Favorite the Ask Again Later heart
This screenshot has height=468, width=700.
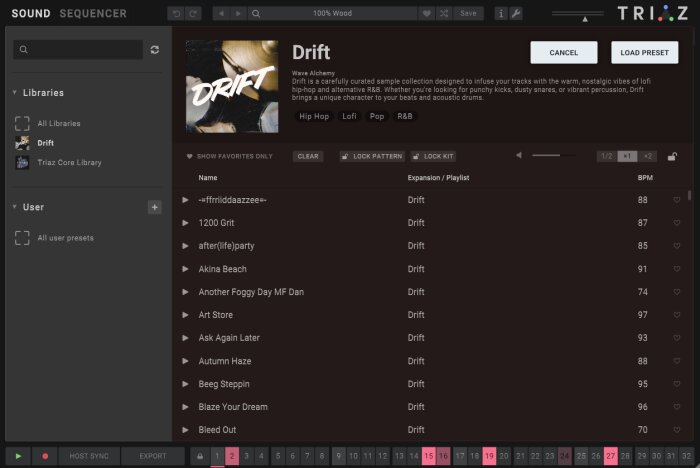tap(677, 338)
